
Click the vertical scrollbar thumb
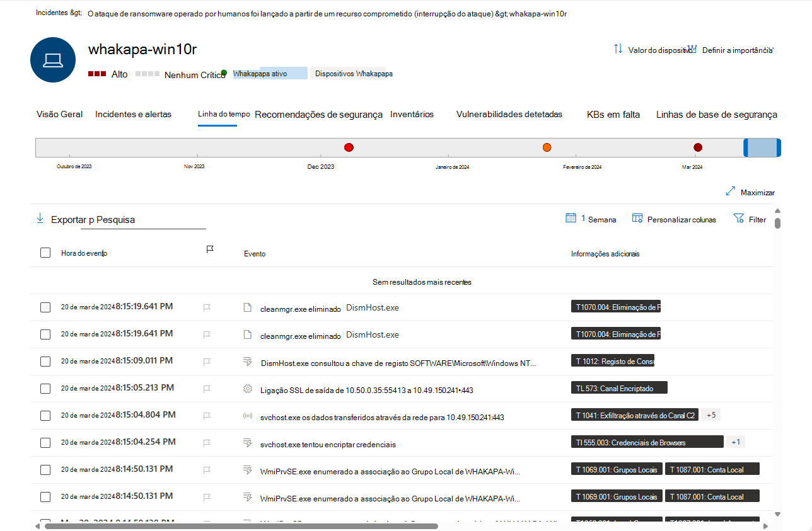(x=778, y=223)
